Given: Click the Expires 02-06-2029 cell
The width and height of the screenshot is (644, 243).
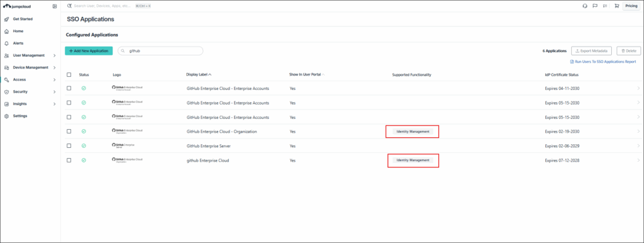Looking at the screenshot, I should point(562,146).
